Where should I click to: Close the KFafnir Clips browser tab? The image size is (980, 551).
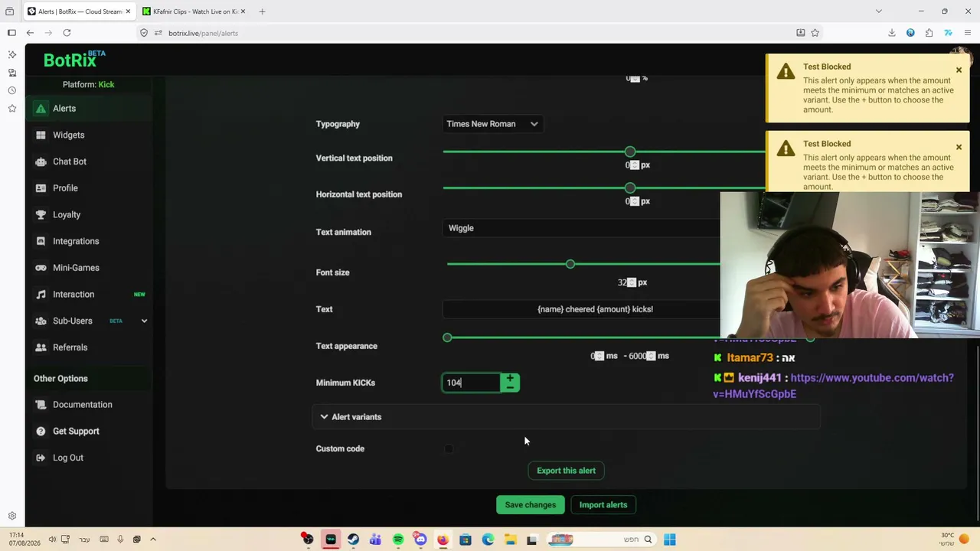click(243, 11)
